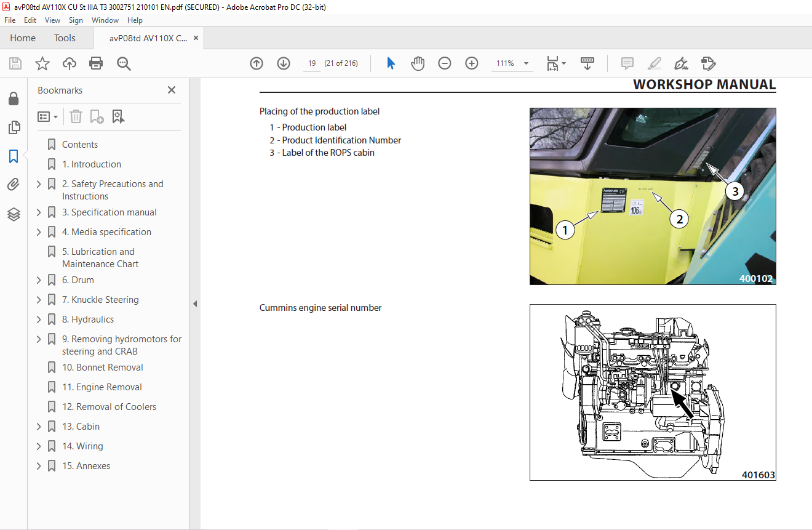Viewport: 812px width, 530px height.
Task: Zoom out with minus icon
Action: pyautogui.click(x=445, y=63)
